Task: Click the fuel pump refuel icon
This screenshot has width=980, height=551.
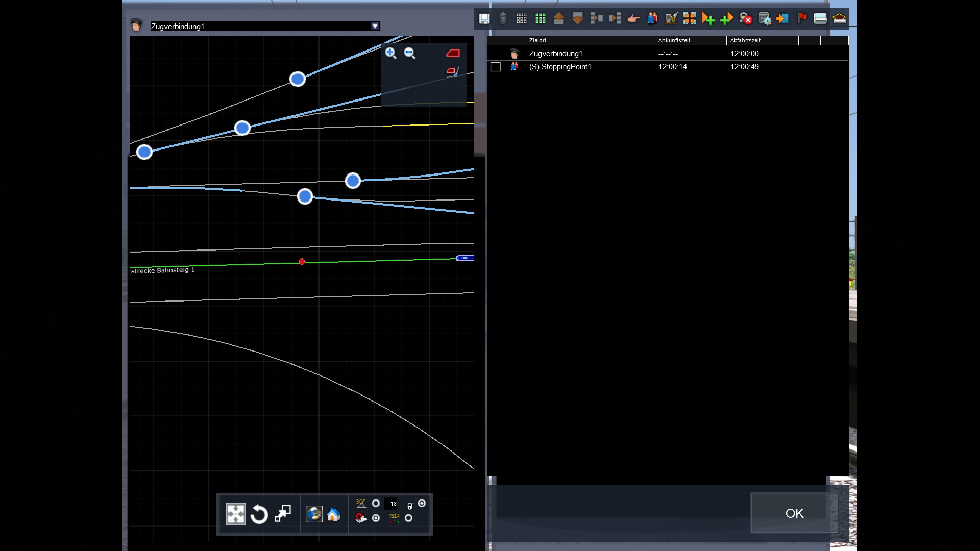Action: tap(671, 19)
